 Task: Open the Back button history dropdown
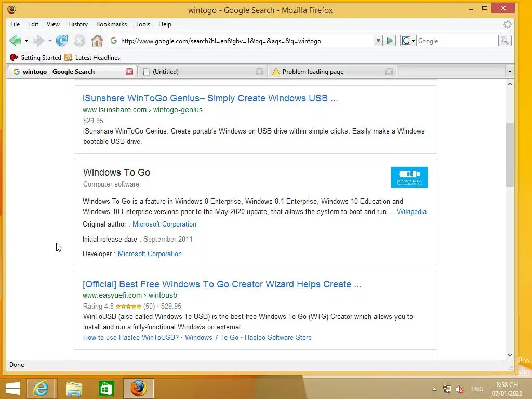pos(26,41)
